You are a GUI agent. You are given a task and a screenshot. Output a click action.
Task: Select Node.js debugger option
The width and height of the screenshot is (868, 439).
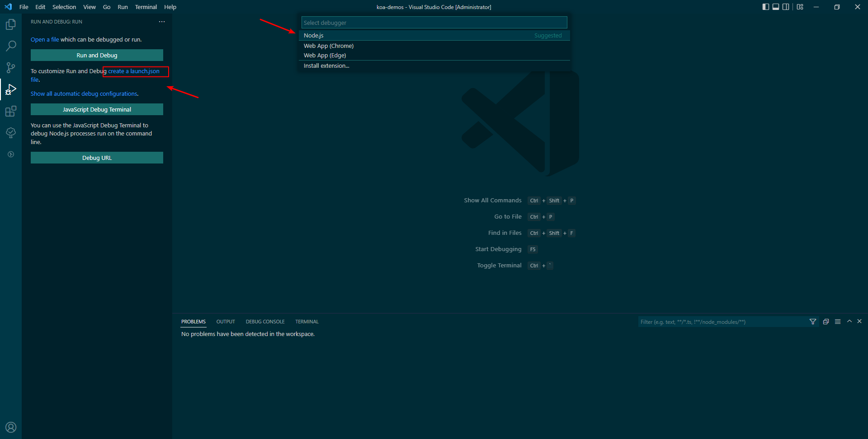[434, 35]
